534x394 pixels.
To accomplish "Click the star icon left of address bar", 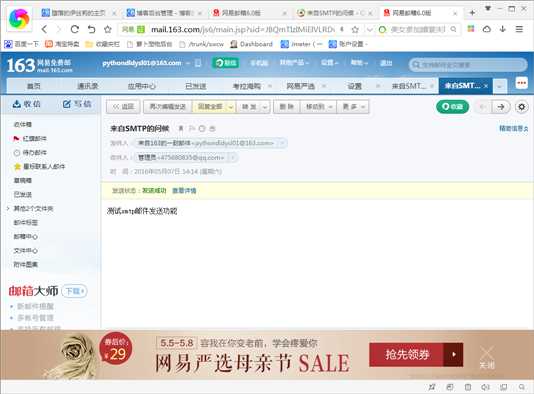I will (x=108, y=29).
